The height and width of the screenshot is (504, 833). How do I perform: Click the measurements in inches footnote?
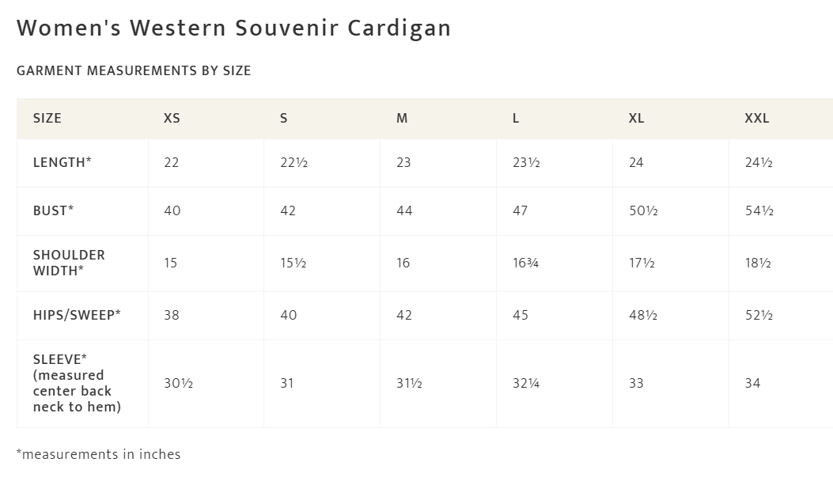coord(99,454)
